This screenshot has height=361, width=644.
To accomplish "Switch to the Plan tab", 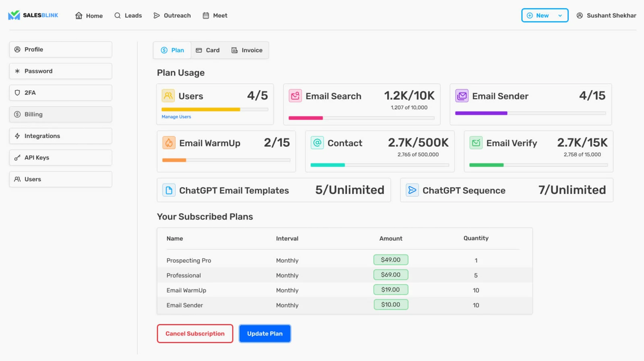I will pos(172,50).
